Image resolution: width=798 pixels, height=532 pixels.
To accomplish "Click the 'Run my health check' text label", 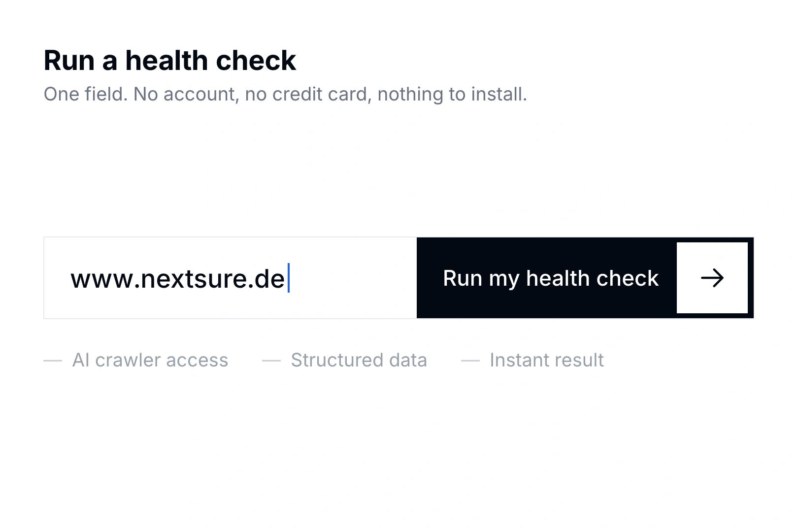I will pos(551,278).
